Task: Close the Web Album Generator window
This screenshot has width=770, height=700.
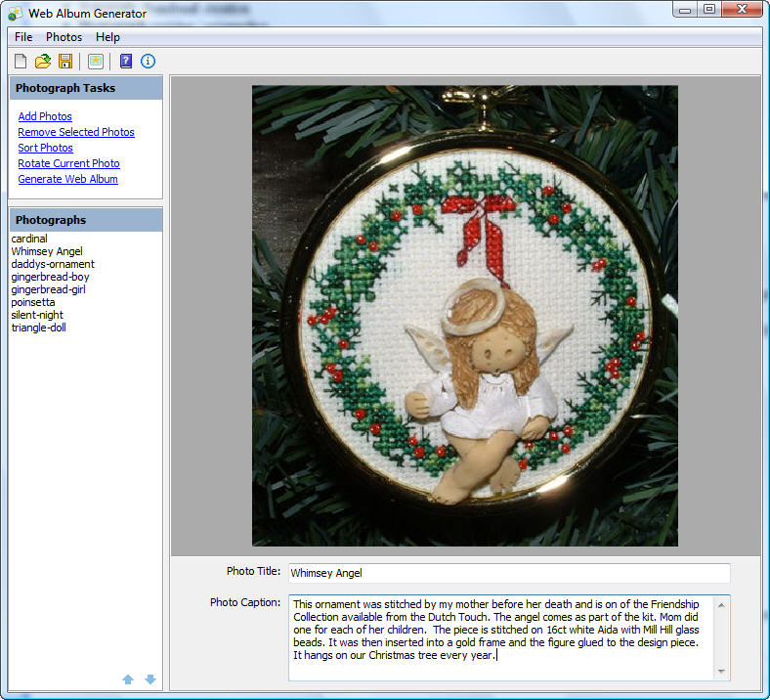Action: [742, 10]
